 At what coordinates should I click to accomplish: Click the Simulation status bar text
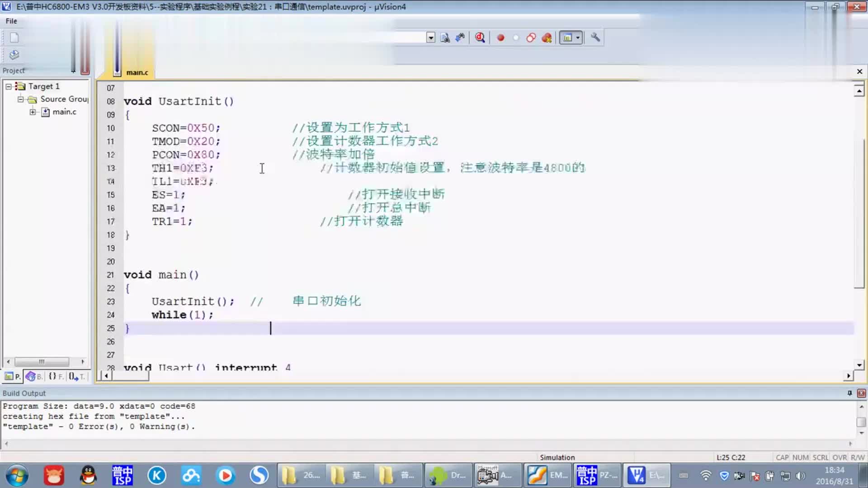[557, 457]
